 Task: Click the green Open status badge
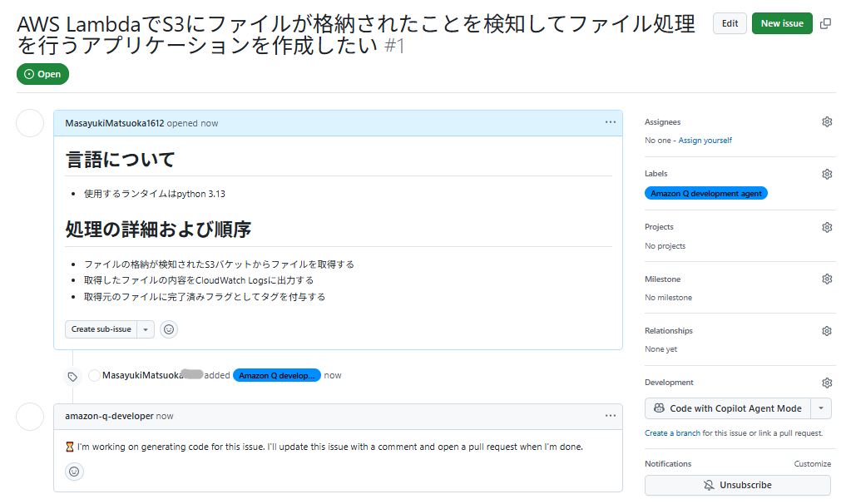[43, 74]
